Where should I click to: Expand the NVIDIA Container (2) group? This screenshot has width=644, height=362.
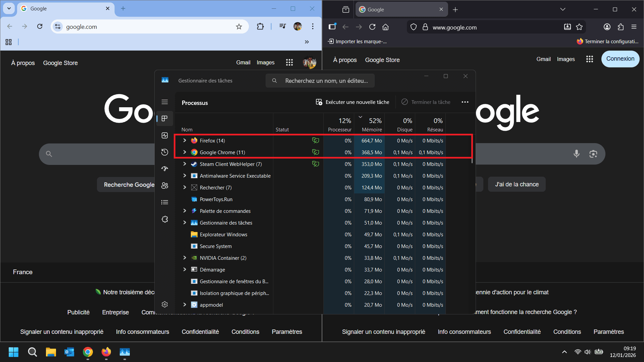184,258
